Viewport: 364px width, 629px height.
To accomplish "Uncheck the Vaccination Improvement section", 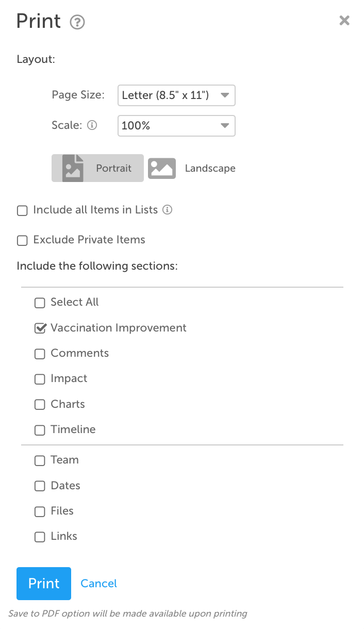I will click(40, 328).
